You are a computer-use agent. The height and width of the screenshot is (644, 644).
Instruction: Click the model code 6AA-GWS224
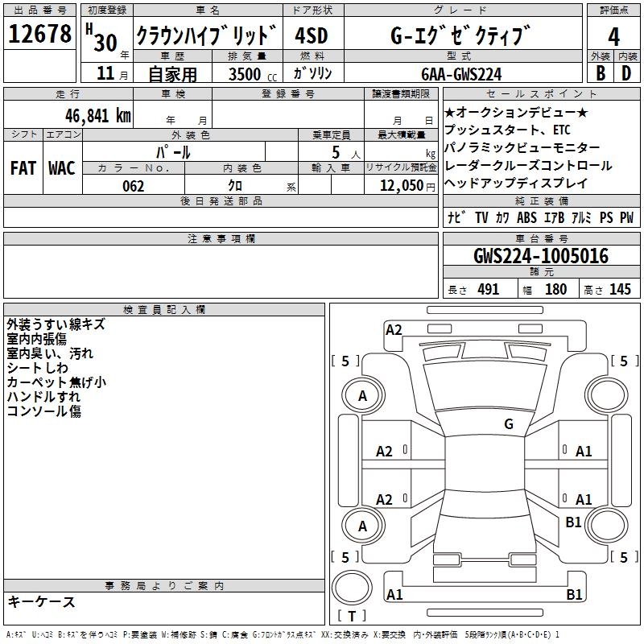(461, 74)
